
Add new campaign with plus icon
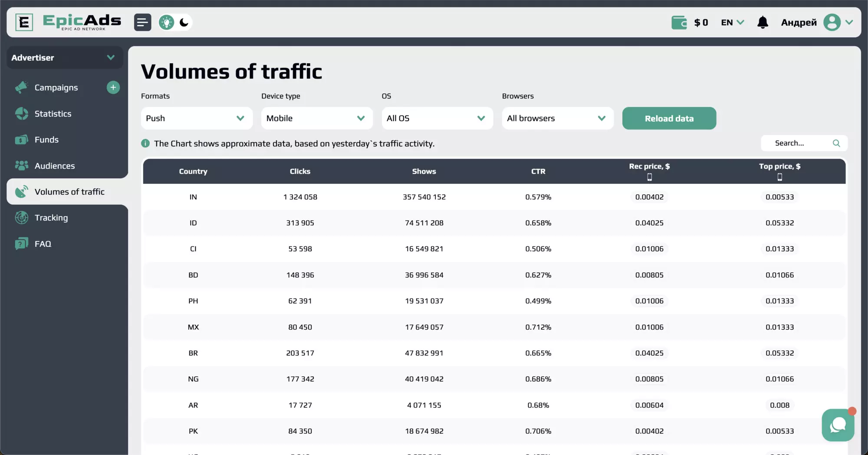113,88
